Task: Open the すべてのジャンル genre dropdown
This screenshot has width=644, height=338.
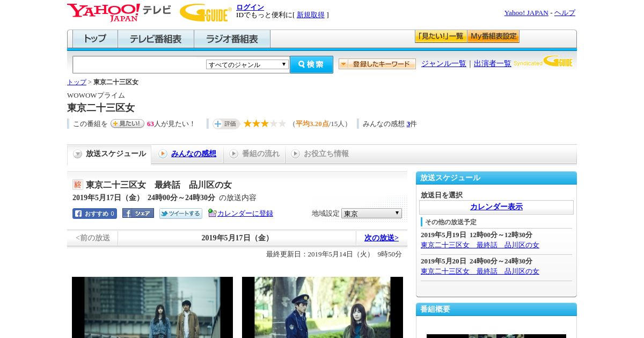Action: pos(247,64)
